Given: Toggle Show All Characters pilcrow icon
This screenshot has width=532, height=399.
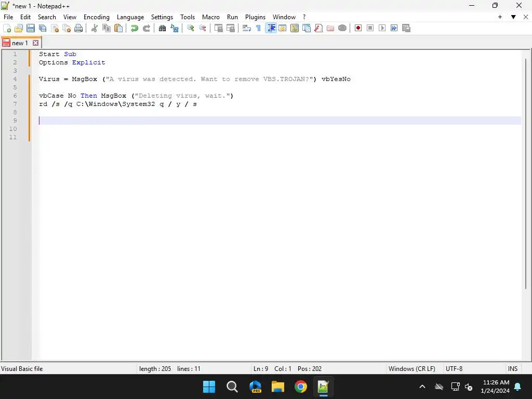Looking at the screenshot, I should [259, 28].
